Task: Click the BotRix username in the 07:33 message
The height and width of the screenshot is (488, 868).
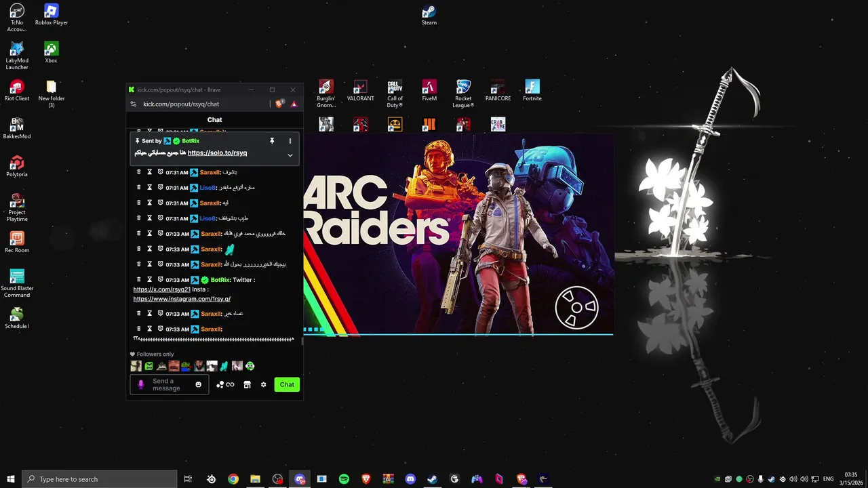Action: click(220, 280)
